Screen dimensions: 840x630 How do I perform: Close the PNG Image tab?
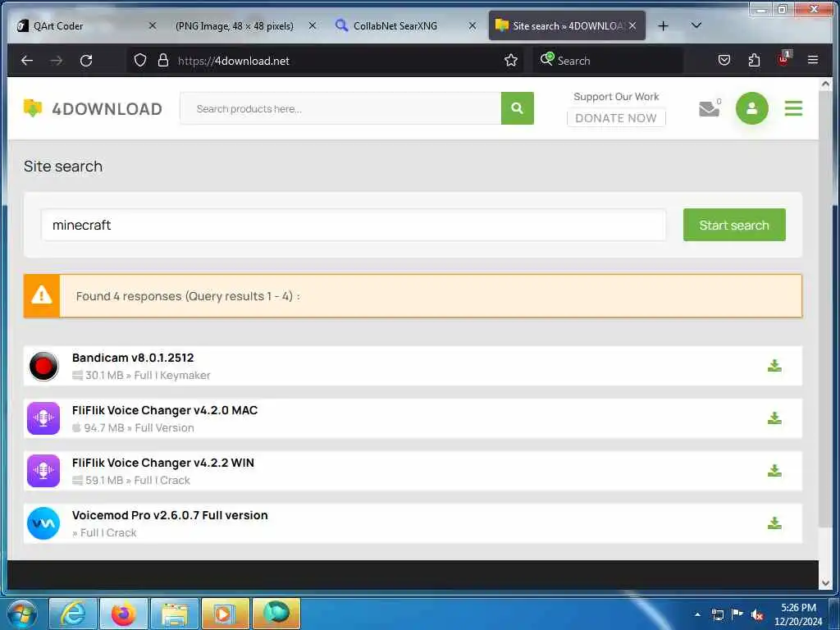tap(313, 25)
